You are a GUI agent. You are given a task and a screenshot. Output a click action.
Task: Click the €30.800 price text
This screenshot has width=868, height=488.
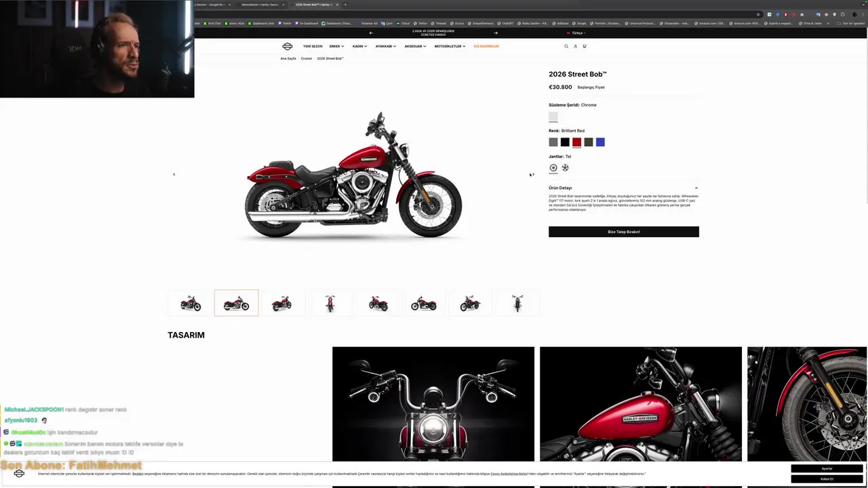pyautogui.click(x=560, y=87)
